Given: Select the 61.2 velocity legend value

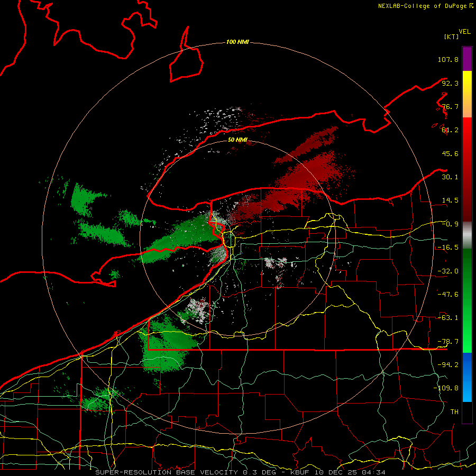Looking at the screenshot, I should (450, 130).
